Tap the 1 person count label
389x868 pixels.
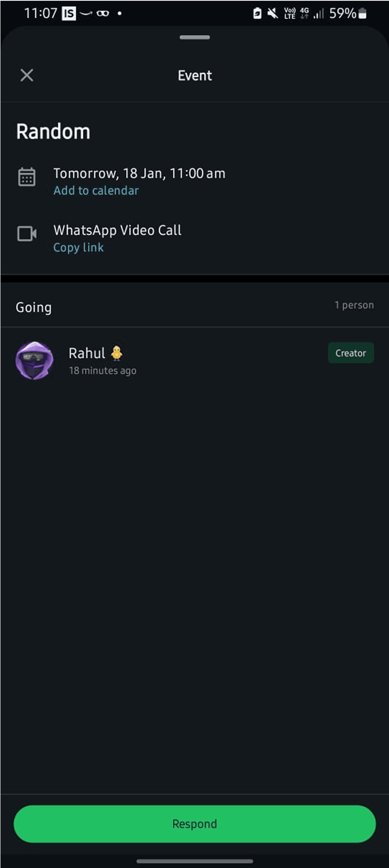tap(354, 305)
